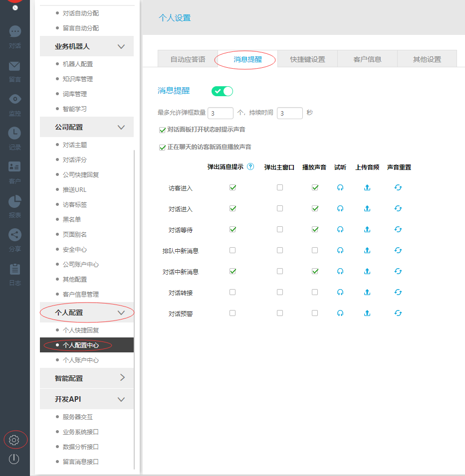465x476 pixels.
Task: Go to 个人账户中心 in the menu
Action: [x=83, y=359]
